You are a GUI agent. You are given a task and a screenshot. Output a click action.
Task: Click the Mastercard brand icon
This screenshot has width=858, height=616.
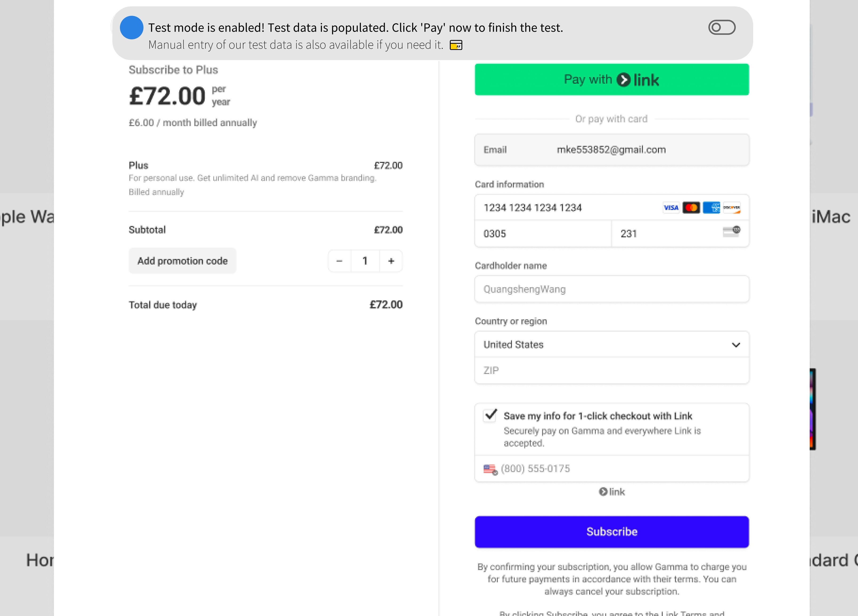point(691,208)
